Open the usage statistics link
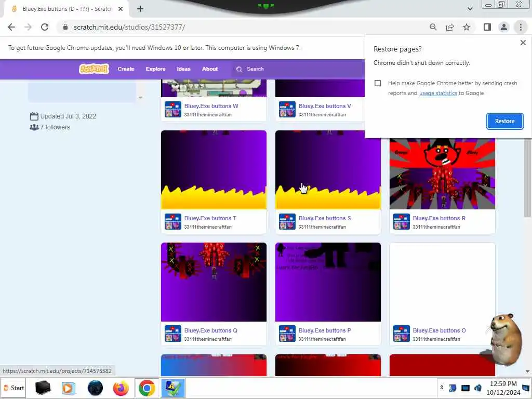This screenshot has height=399, width=532. point(438,93)
